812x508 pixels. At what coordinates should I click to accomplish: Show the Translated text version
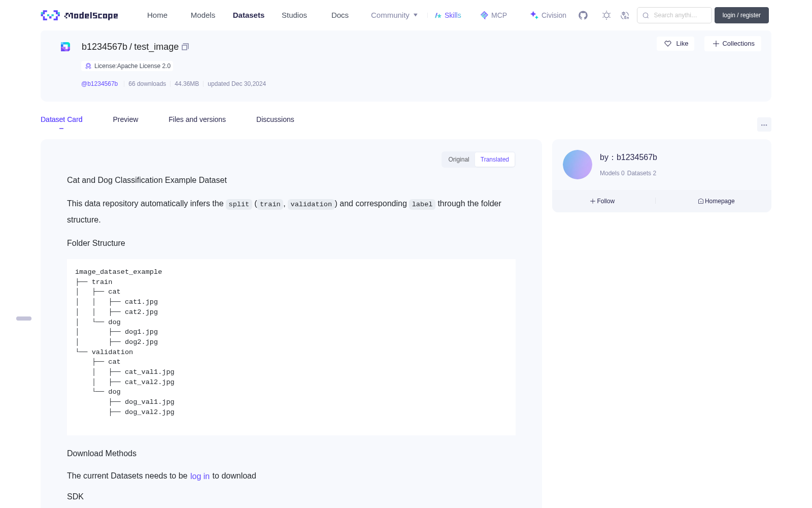495,160
